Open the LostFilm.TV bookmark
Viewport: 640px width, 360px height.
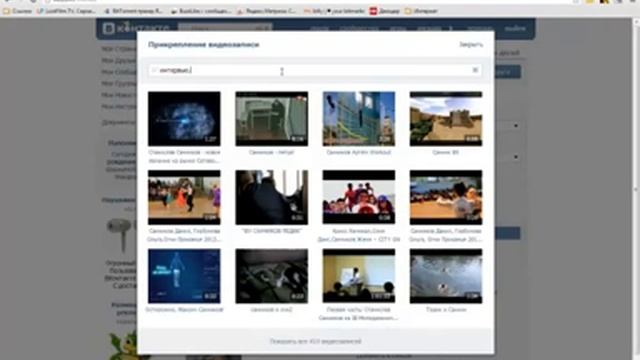[66, 11]
